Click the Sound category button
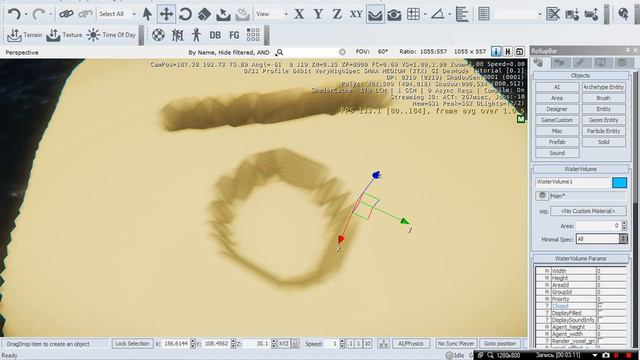The height and width of the screenshot is (360, 640). pos(557,153)
